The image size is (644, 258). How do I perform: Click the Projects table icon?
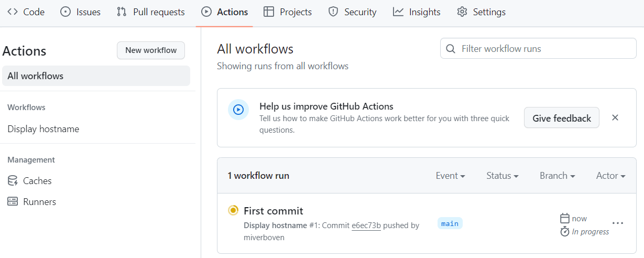pyautogui.click(x=269, y=12)
